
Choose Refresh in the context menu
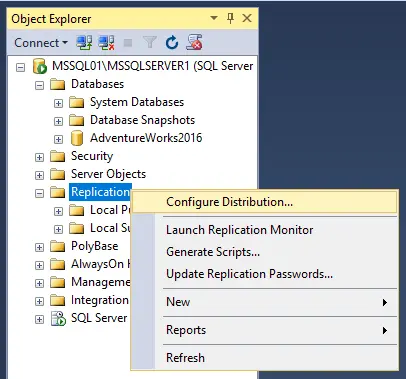pos(265,358)
